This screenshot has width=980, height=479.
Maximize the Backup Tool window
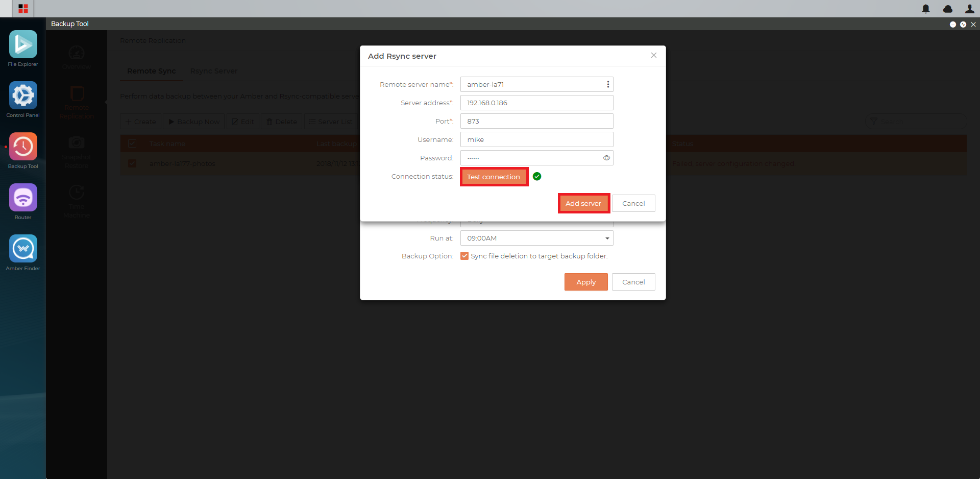[963, 24]
